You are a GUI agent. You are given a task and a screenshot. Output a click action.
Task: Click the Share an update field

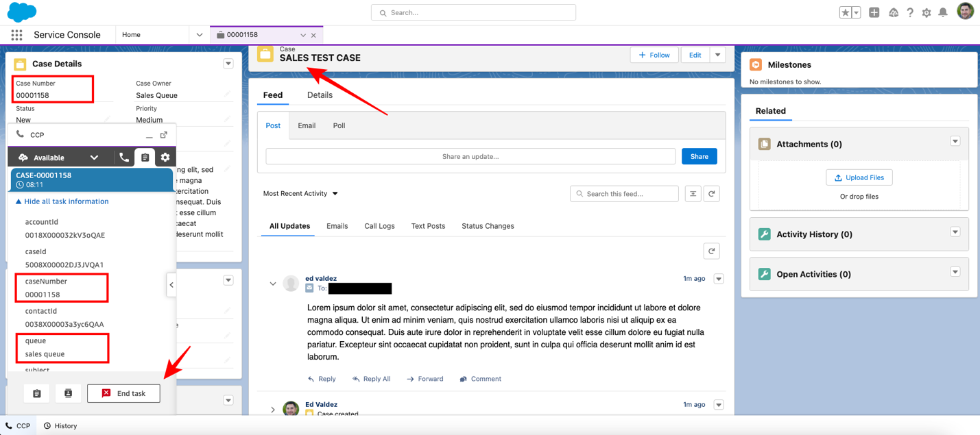470,156
